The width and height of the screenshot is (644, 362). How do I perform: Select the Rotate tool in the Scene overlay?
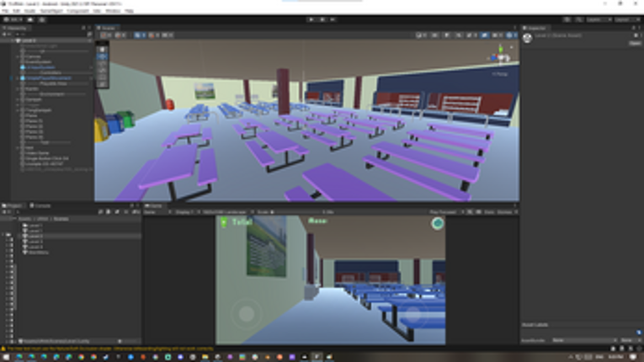(x=102, y=64)
